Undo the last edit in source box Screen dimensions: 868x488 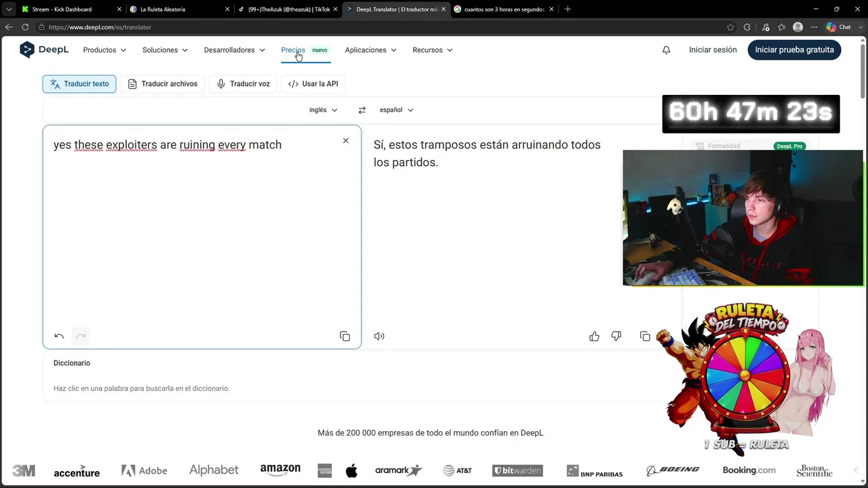(59, 336)
